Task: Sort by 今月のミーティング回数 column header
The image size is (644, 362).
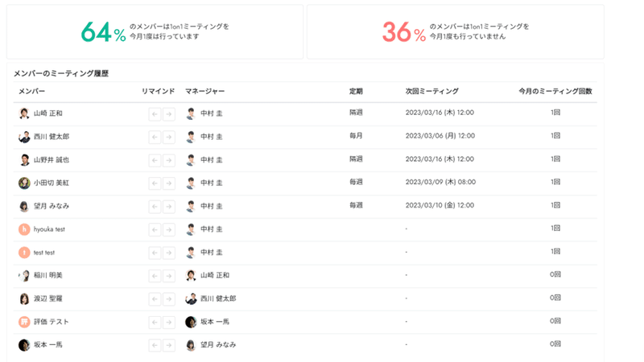Action: tap(555, 91)
